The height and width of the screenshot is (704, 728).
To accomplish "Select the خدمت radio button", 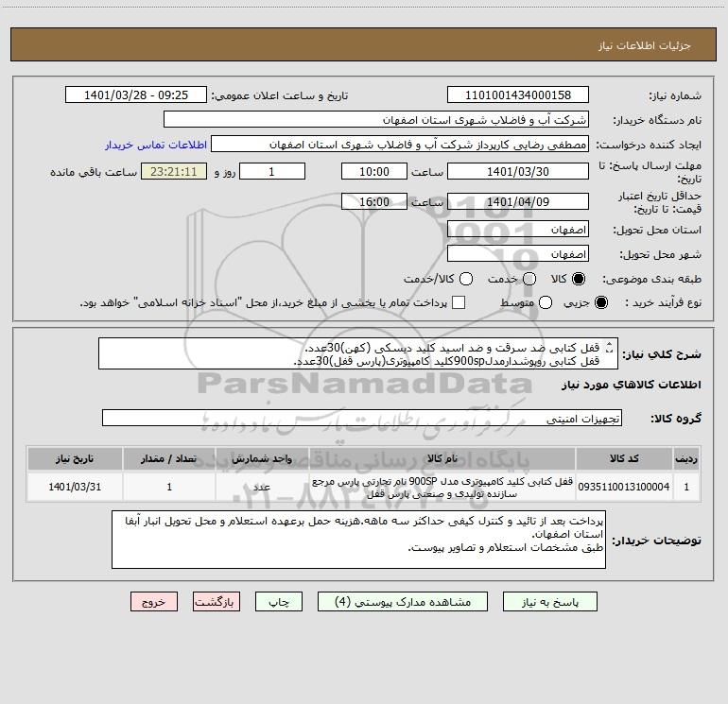I will pyautogui.click(x=529, y=279).
